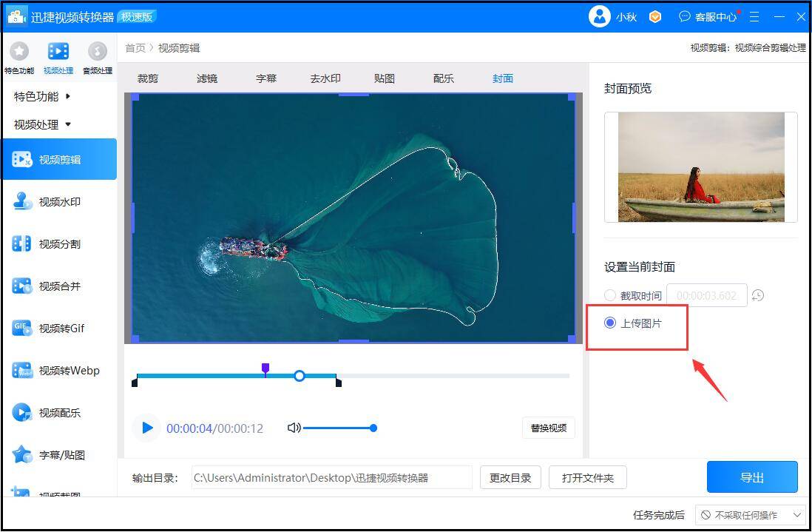Open the 视频分割 tool
The width and height of the screenshot is (812, 532).
tap(54, 243)
